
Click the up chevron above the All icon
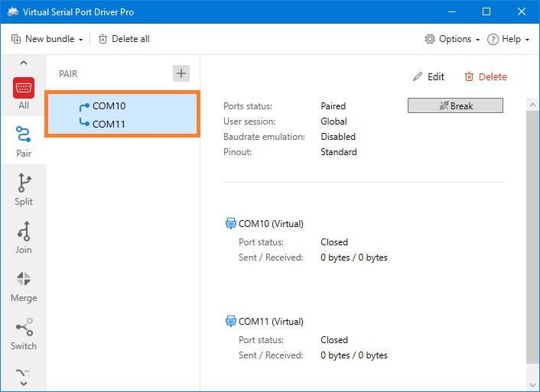click(24, 63)
